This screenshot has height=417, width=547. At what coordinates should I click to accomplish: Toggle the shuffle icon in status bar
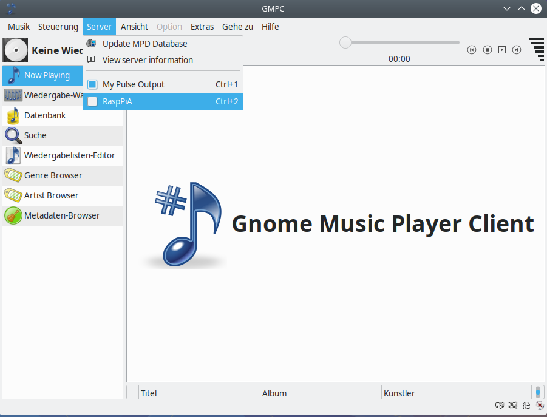point(512,405)
